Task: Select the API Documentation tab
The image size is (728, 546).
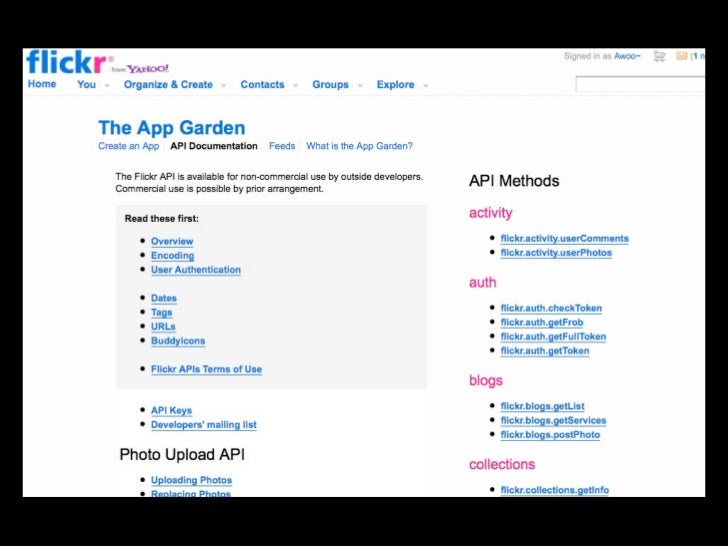Action: [214, 146]
